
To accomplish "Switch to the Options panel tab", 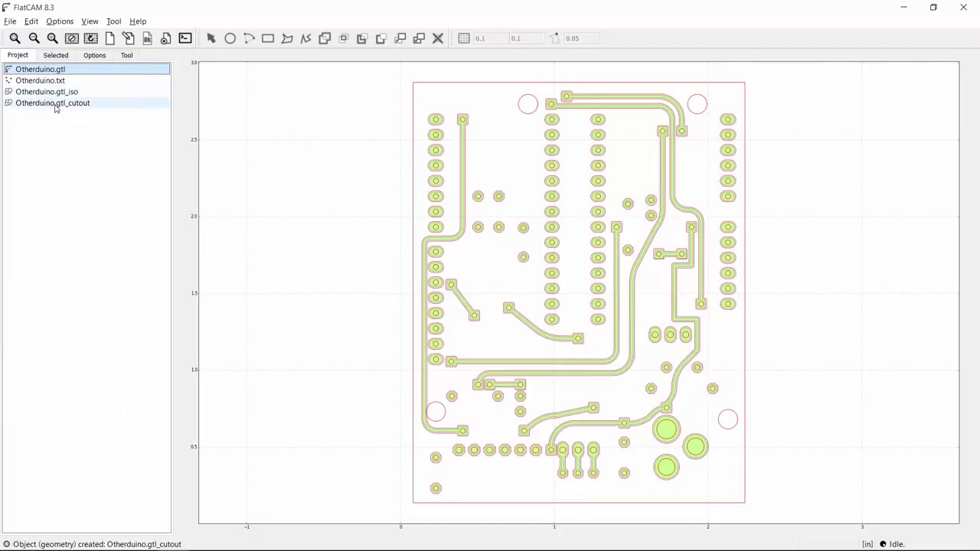I will [x=95, y=55].
